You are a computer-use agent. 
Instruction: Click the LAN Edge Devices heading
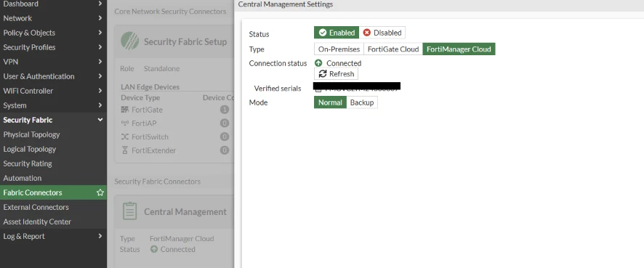(x=150, y=87)
